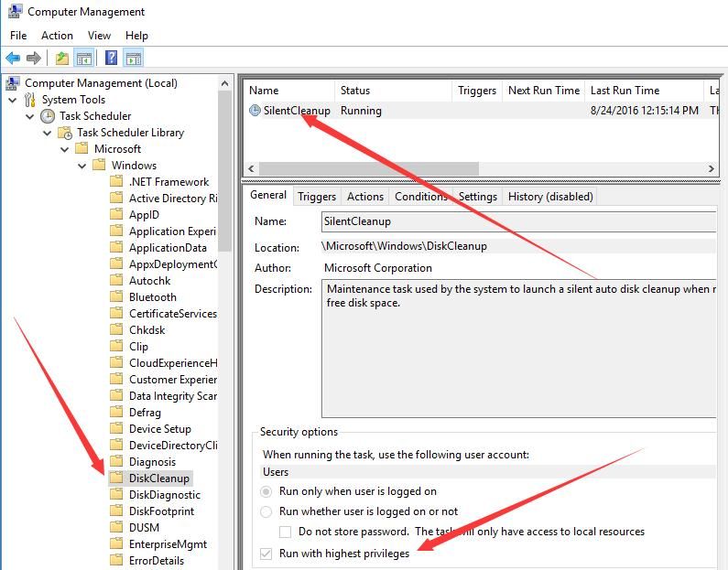
Task: Open the View menu
Action: click(x=100, y=36)
